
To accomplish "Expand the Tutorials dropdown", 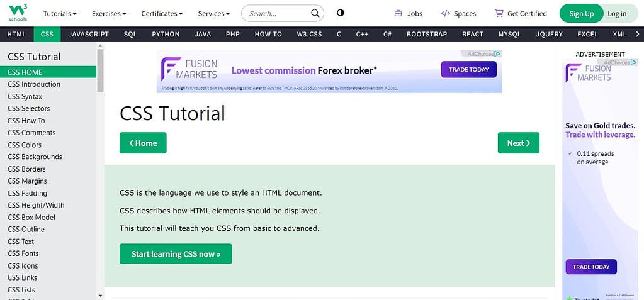I will 60,14.
